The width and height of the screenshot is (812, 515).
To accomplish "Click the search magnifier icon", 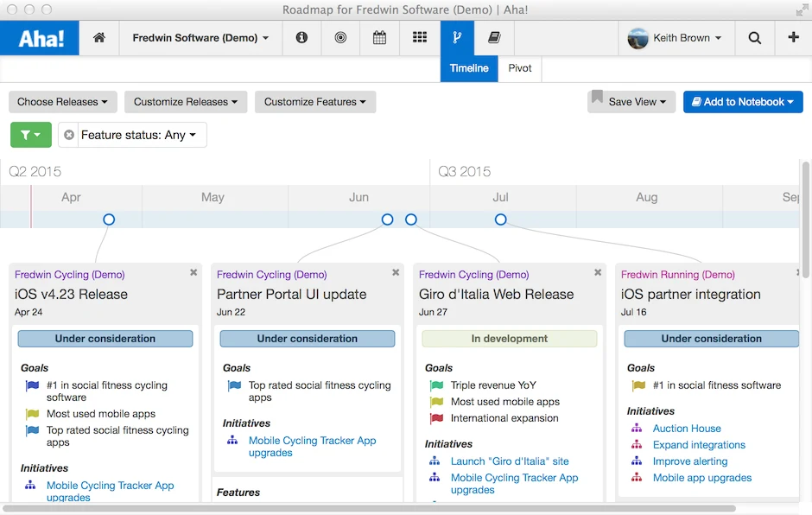I will tap(754, 38).
